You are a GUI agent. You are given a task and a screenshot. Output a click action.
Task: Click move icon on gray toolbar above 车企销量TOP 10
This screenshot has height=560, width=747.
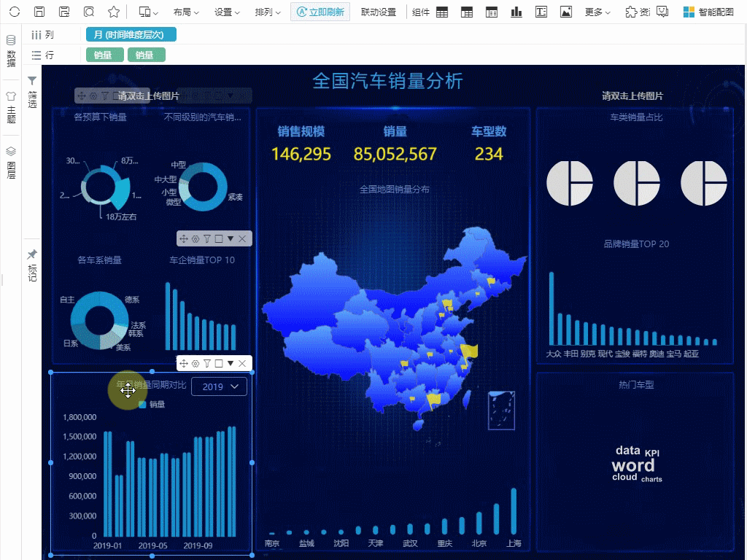pos(184,238)
